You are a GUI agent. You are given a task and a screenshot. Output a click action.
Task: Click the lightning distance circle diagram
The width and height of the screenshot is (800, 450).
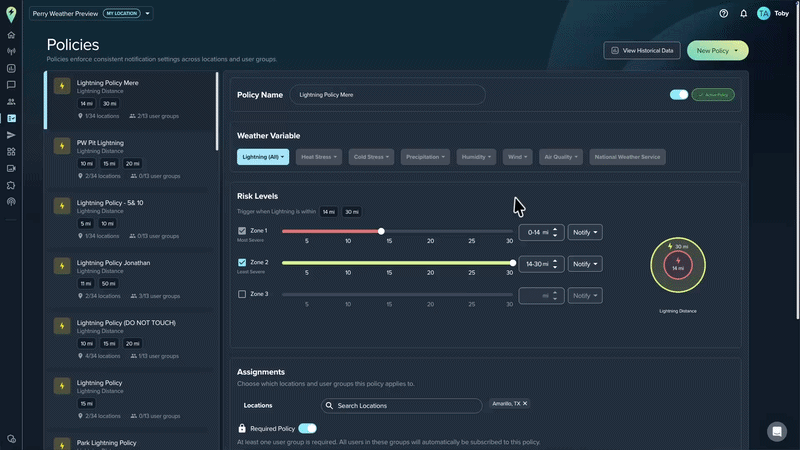pyautogui.click(x=678, y=265)
